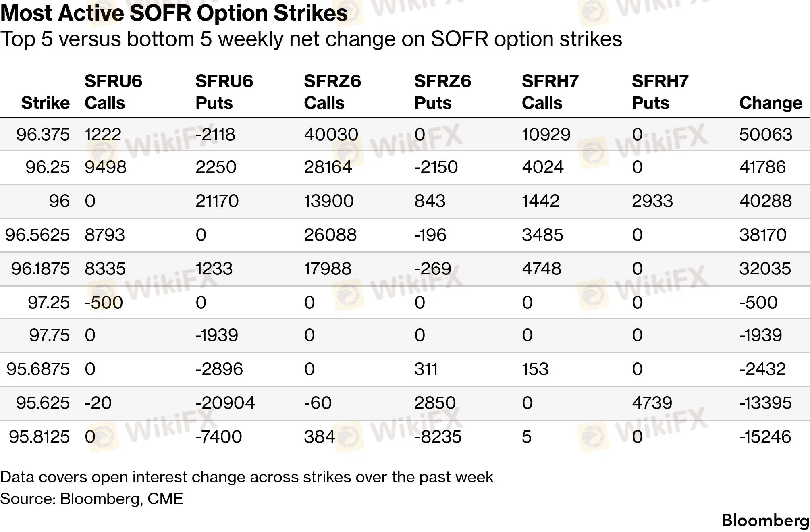Click the 10929 SFRH7 Calls value
This screenshot has height=532, width=810.
pos(546,134)
